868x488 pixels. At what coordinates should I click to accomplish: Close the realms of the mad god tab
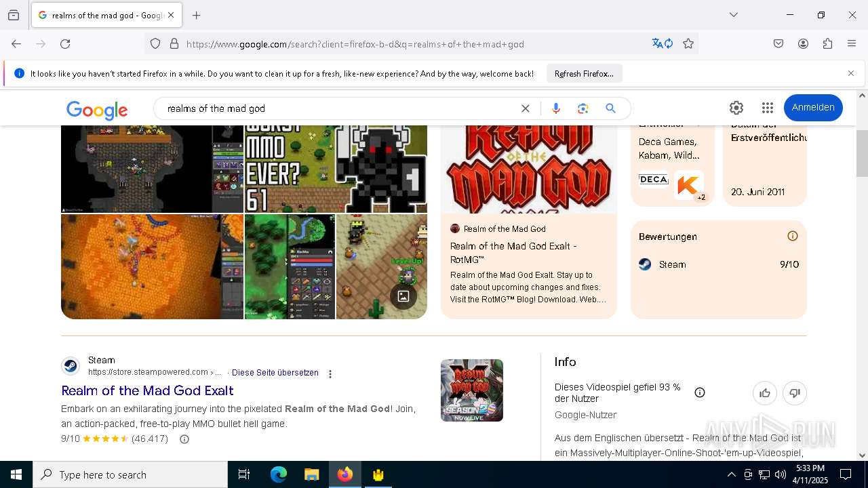coord(171,15)
